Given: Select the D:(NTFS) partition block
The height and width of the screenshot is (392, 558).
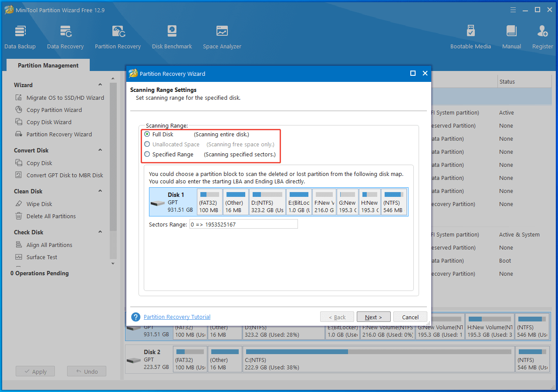Looking at the screenshot, I should (267, 202).
